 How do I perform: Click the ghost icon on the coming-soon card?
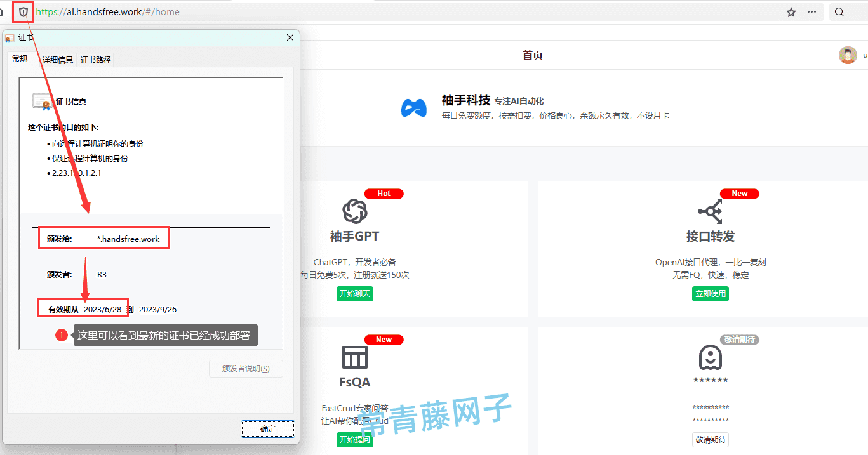click(710, 357)
